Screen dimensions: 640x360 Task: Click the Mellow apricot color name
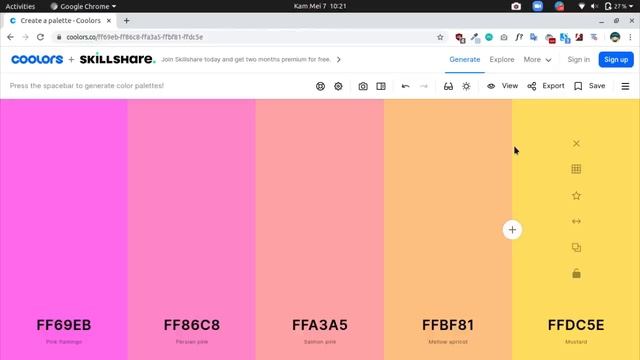click(448, 342)
